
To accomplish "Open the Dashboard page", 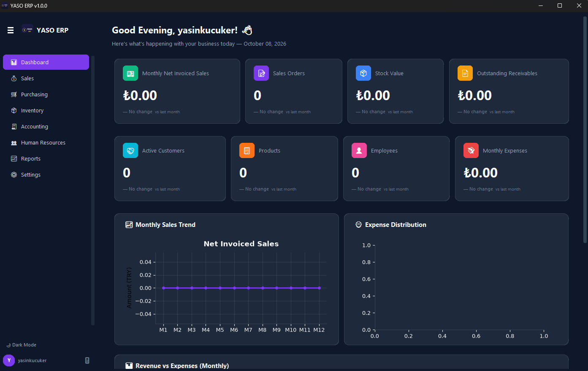I will click(x=46, y=62).
